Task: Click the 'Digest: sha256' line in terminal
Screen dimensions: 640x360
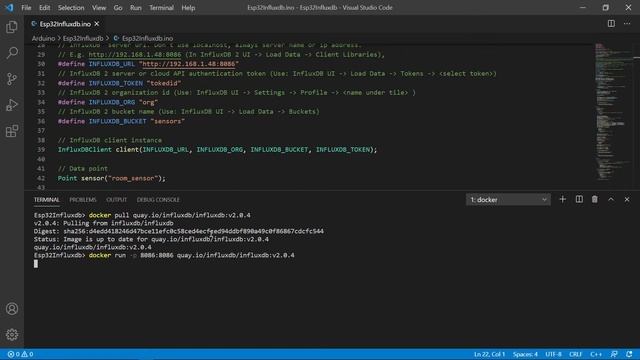Action: tap(179, 231)
